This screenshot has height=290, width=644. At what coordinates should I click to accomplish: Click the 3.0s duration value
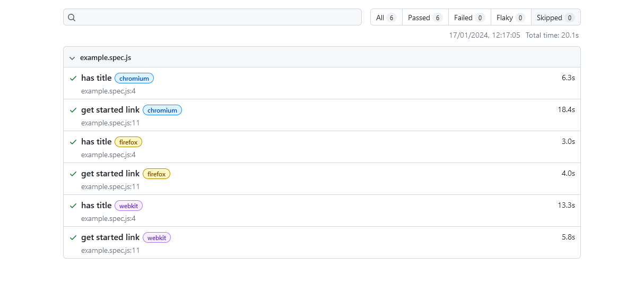(x=568, y=141)
